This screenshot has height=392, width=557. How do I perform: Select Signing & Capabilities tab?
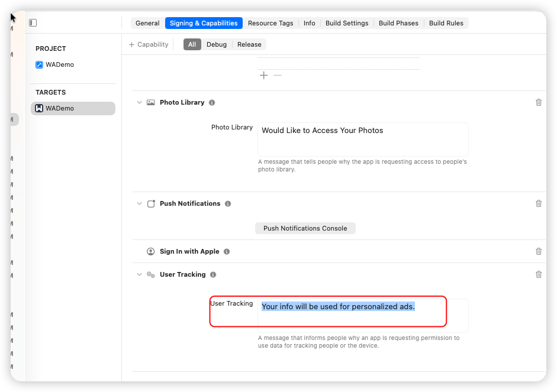204,23
